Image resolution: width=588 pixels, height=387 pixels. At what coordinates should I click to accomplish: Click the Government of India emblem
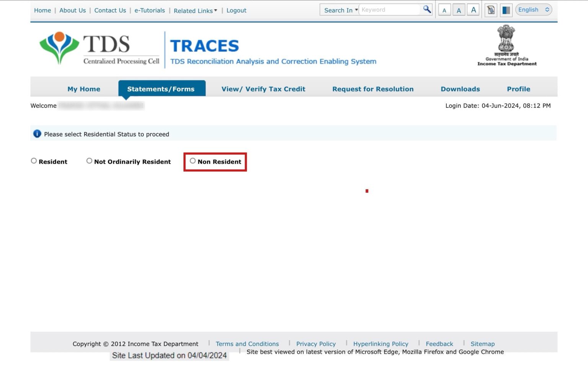point(506,45)
